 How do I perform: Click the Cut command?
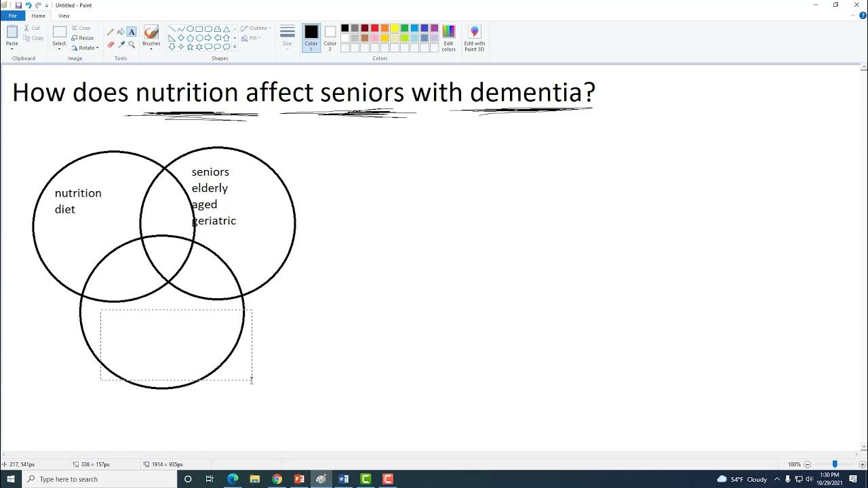(32, 28)
